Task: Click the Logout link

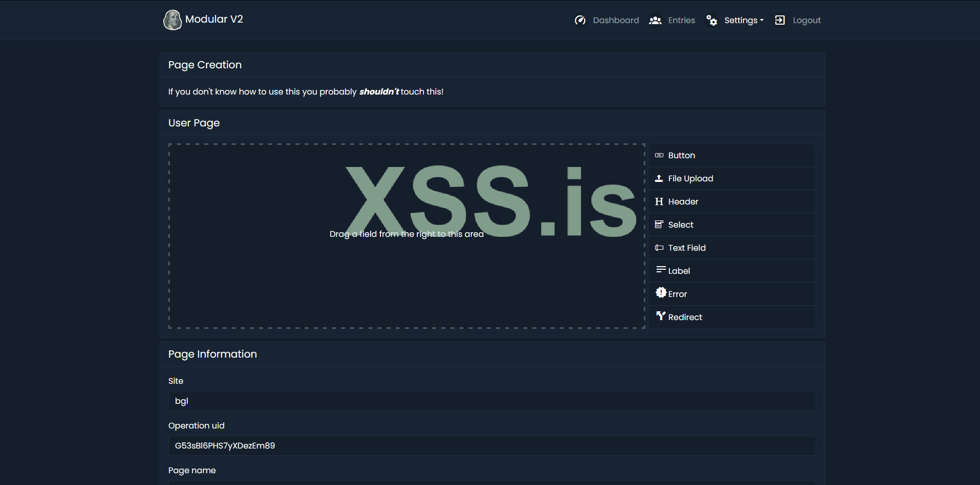Action: pyautogui.click(x=807, y=21)
